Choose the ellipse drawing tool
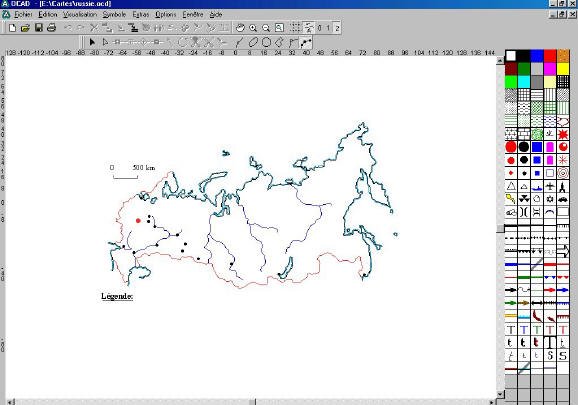 253,42
